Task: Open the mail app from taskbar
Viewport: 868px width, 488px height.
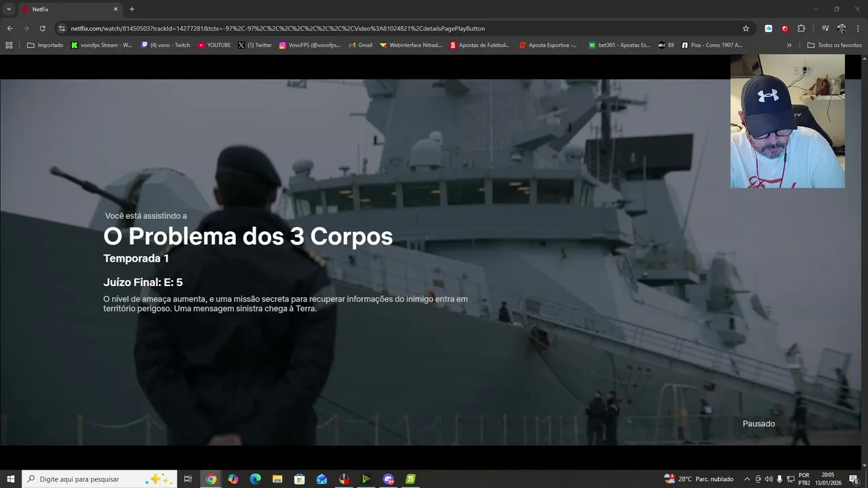Action: click(321, 479)
